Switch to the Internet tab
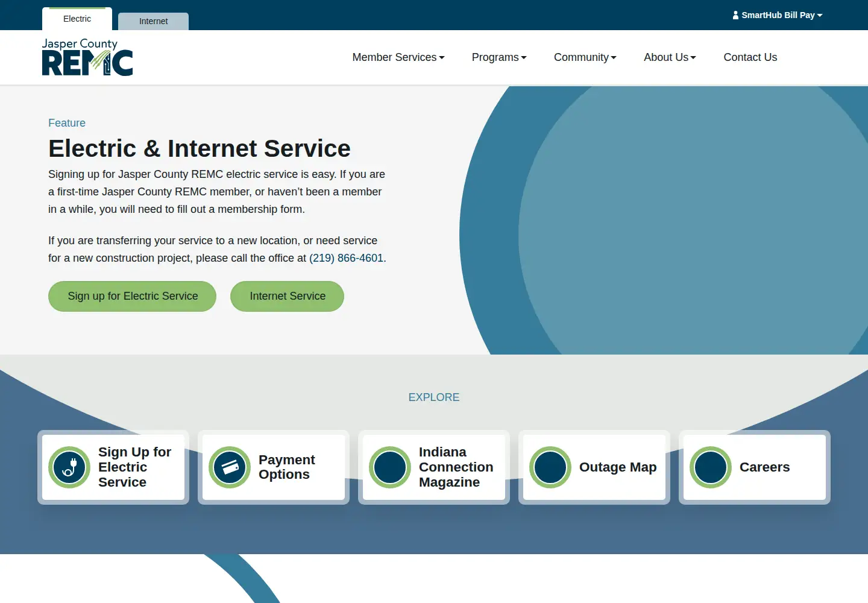Screen dimensions: 868x603 [154, 21]
